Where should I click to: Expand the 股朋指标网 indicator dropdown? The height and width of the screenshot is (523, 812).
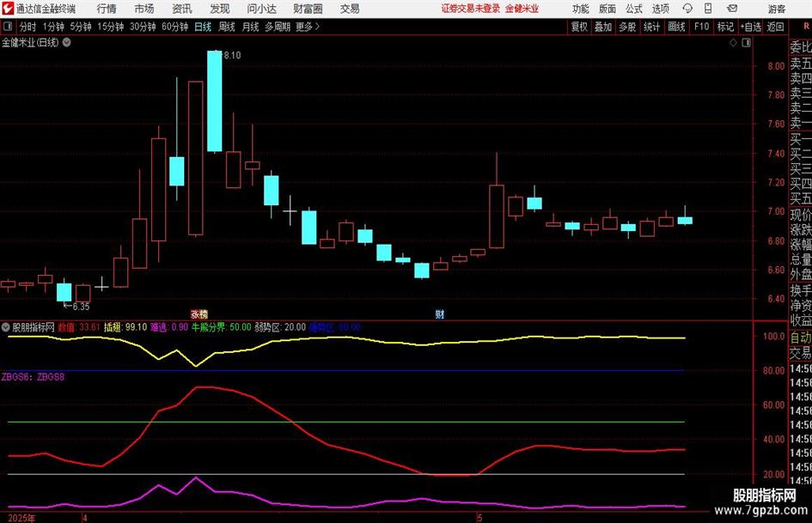(x=6, y=327)
